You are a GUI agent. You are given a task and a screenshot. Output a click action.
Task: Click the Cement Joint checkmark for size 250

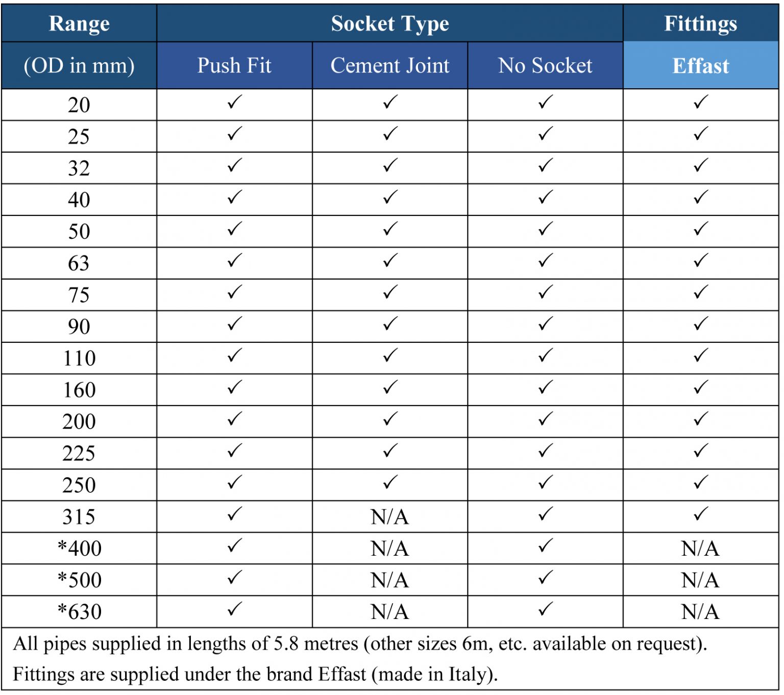click(x=390, y=483)
